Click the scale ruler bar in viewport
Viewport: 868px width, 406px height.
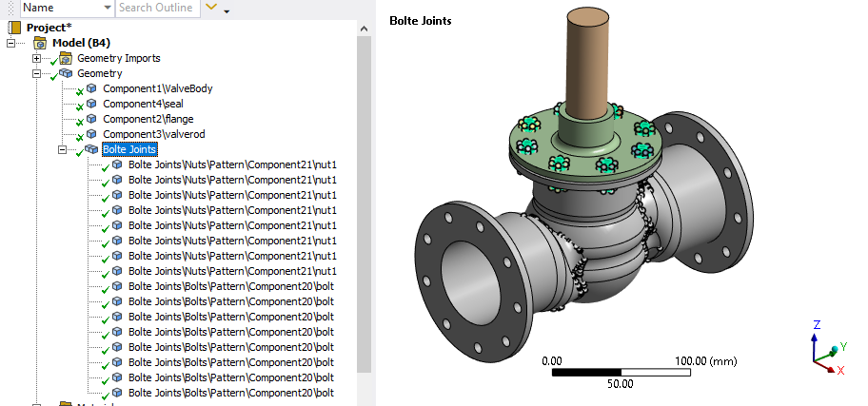[621, 373]
